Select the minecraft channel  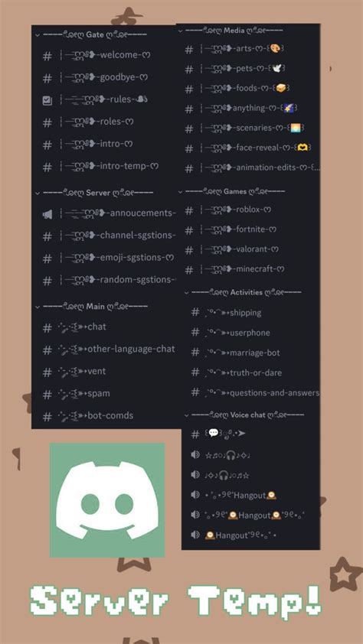coord(250,269)
